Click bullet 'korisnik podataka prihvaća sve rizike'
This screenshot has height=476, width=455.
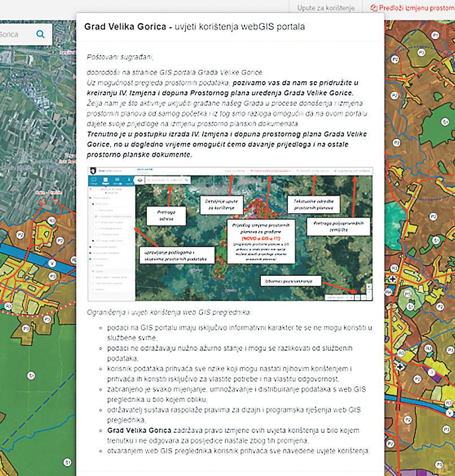pyautogui.click(x=229, y=374)
